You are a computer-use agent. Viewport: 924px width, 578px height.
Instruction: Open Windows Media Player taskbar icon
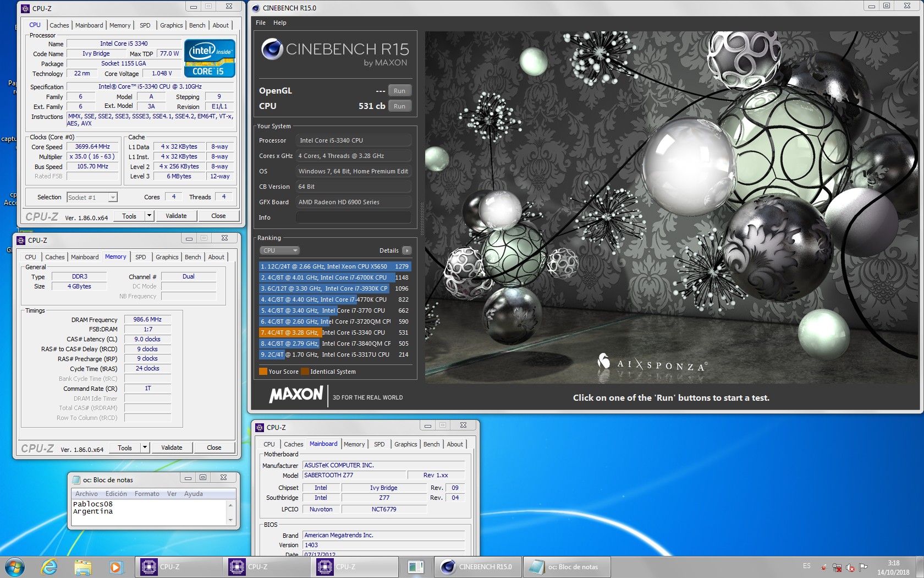(x=116, y=566)
